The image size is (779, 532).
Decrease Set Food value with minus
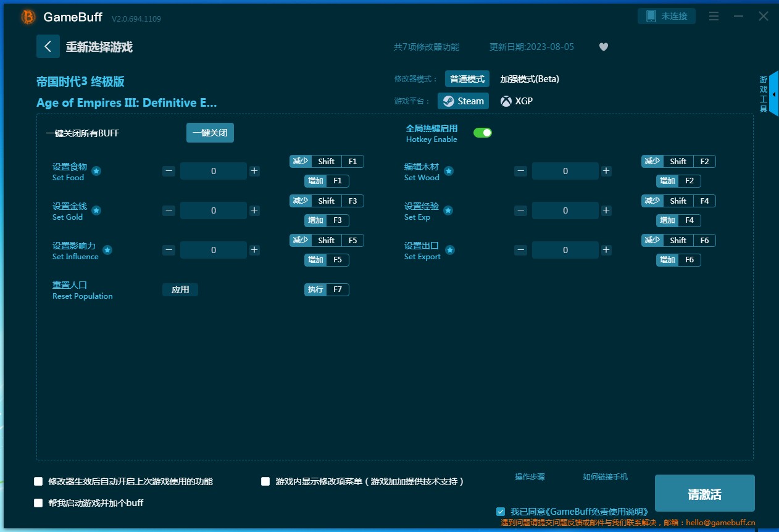tap(169, 171)
